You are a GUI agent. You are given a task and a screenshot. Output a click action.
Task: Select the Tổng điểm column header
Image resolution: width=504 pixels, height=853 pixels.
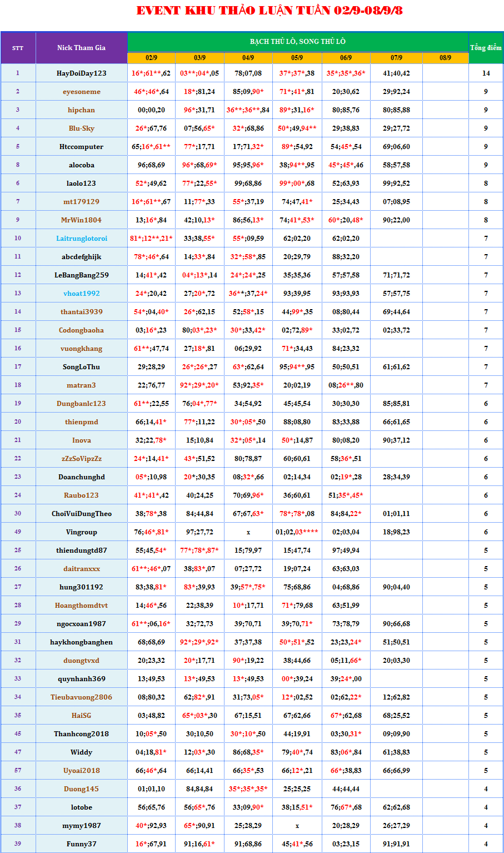coord(486,48)
